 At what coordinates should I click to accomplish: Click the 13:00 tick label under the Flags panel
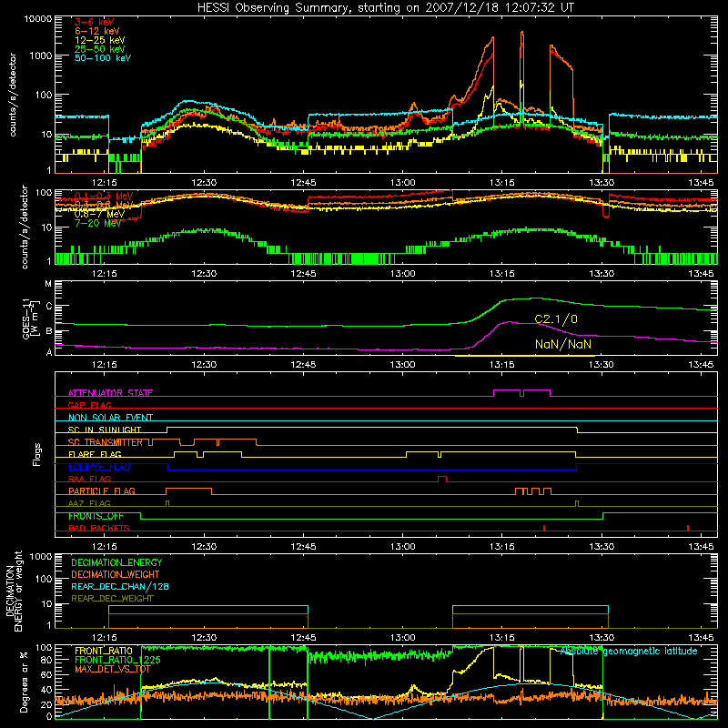tap(402, 546)
